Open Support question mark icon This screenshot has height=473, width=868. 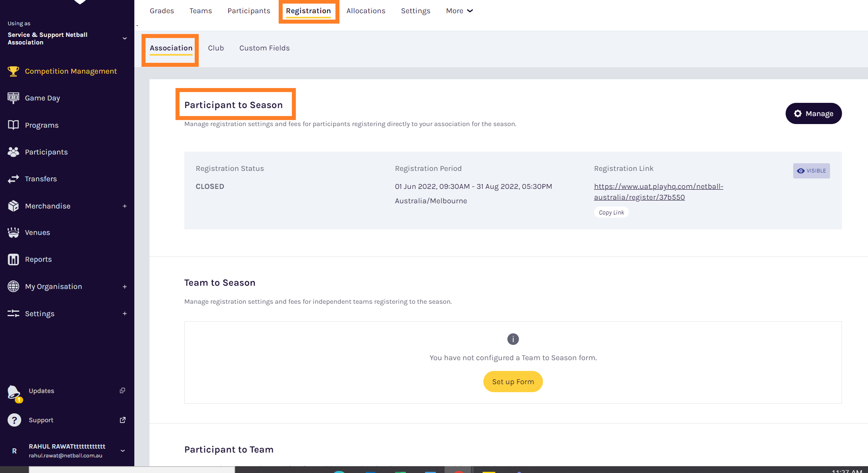pos(14,420)
